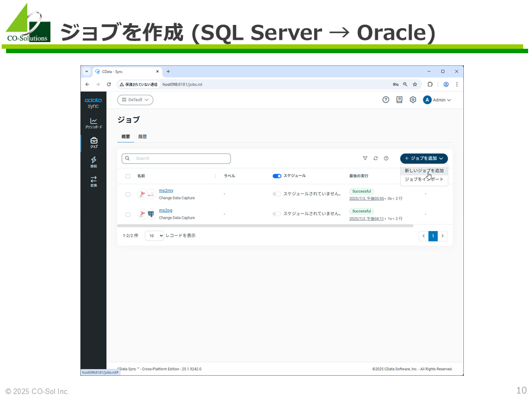This screenshot has height=399, width=532.
Task: Click the horizontal scrollbar under the job table
Action: pos(265,226)
